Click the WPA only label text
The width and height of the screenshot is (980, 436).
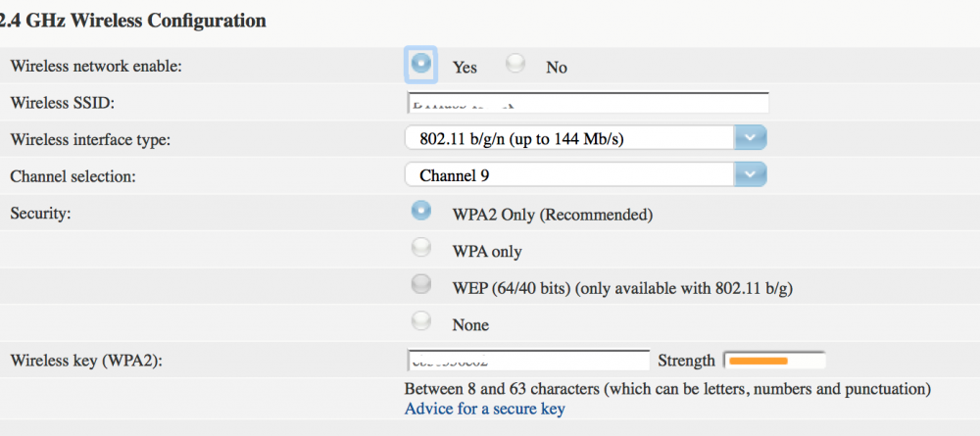click(x=487, y=252)
